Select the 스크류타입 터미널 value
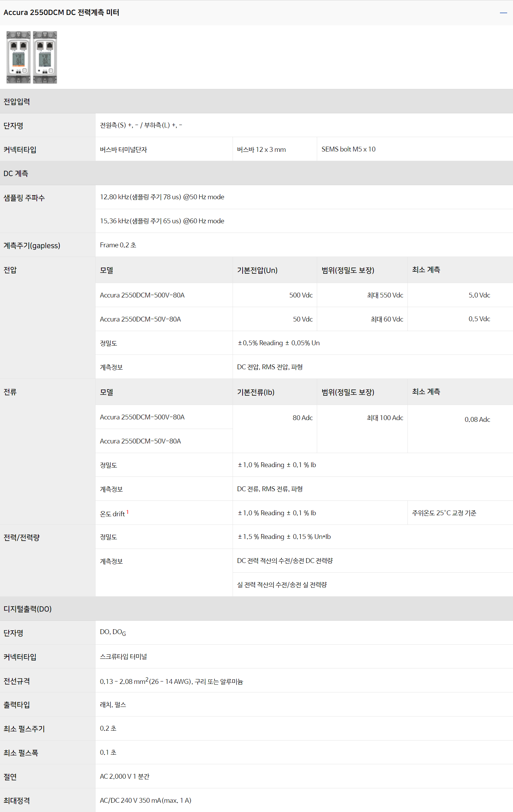513x812 pixels. click(x=123, y=656)
